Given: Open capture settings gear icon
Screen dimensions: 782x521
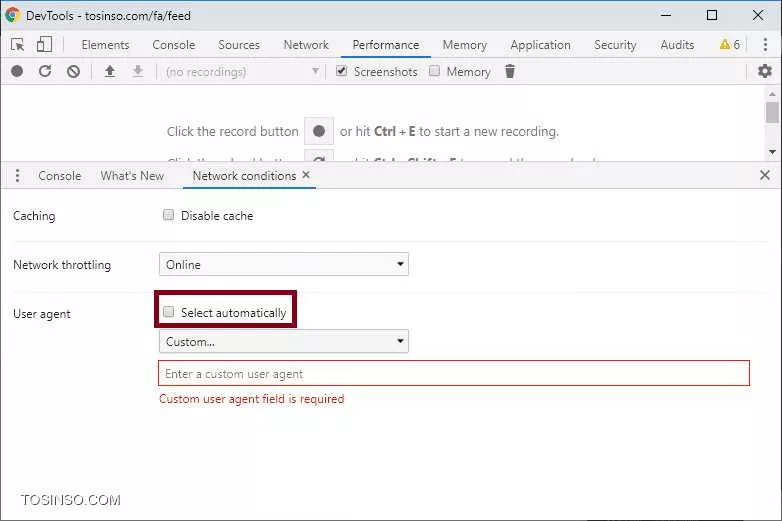Looking at the screenshot, I should click(x=765, y=72).
